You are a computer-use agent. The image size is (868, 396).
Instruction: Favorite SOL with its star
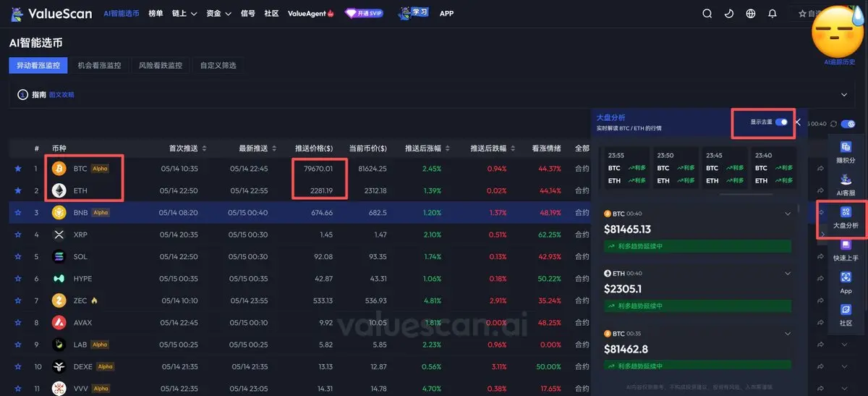(18, 256)
